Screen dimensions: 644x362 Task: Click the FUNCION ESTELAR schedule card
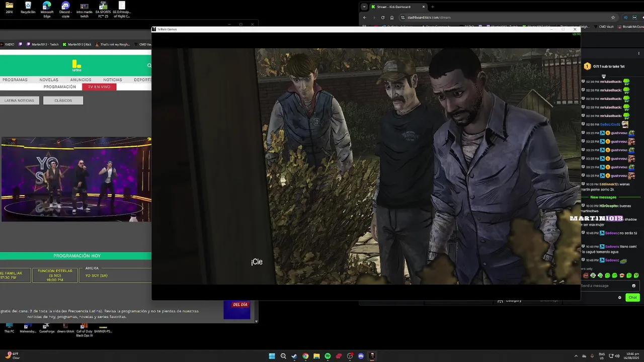(54, 275)
